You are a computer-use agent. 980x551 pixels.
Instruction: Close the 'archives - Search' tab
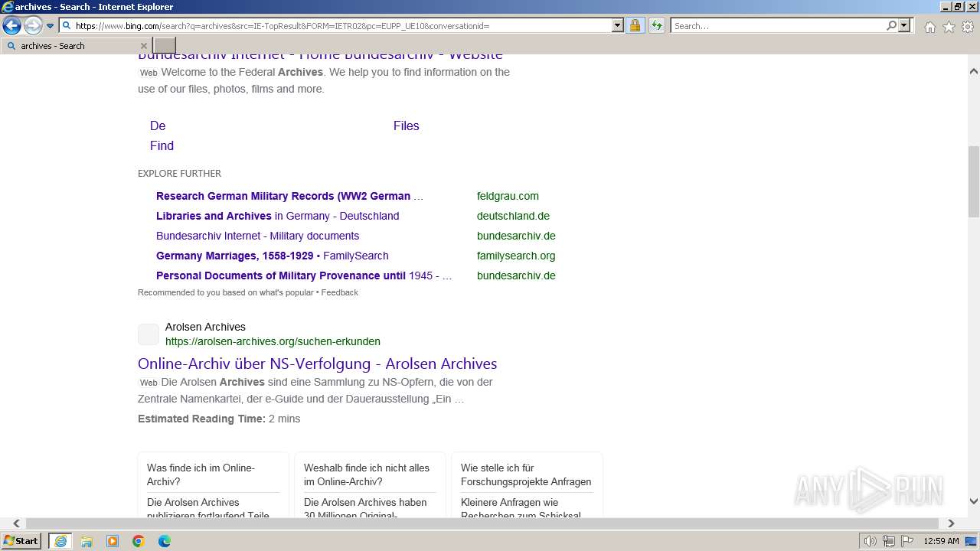tap(143, 46)
